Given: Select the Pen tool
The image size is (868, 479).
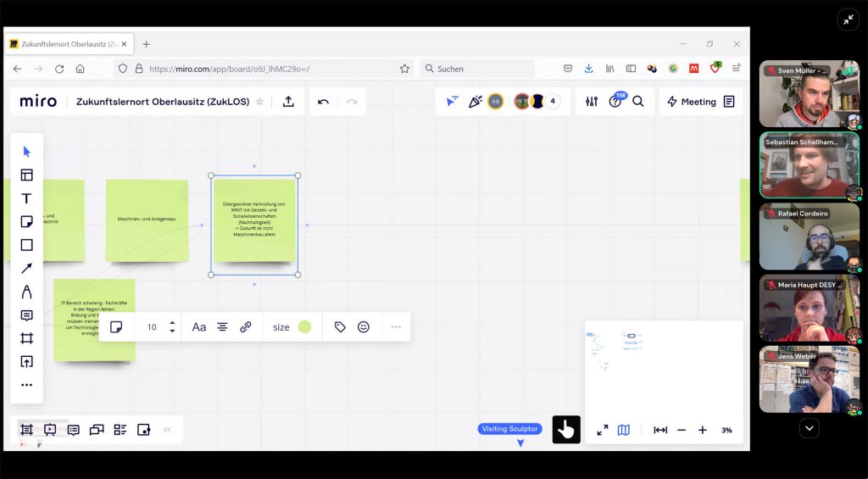Looking at the screenshot, I should pos(26,292).
